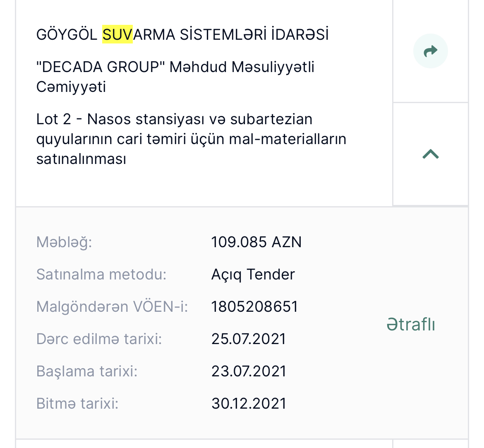Click the share arrow icon
The width and height of the screenshot is (484, 448).
430,51
